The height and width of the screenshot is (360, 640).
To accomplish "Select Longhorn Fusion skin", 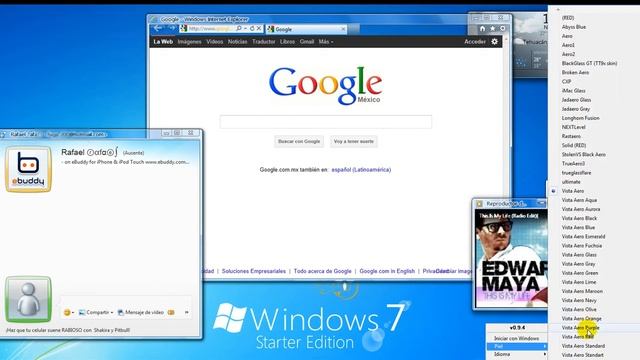I will (580, 118).
